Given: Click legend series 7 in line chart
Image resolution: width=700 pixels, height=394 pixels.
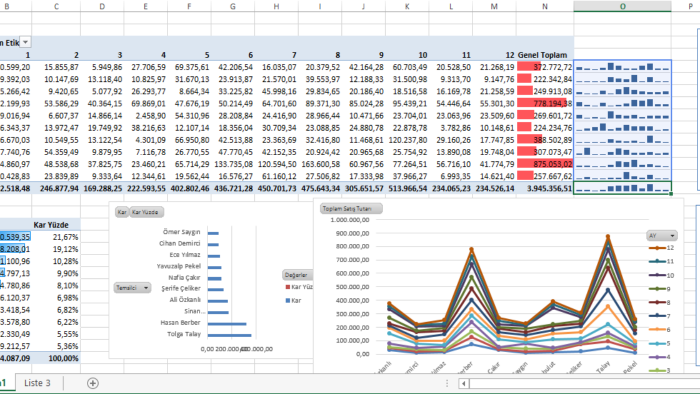Looking at the screenshot, I should pos(660,316).
